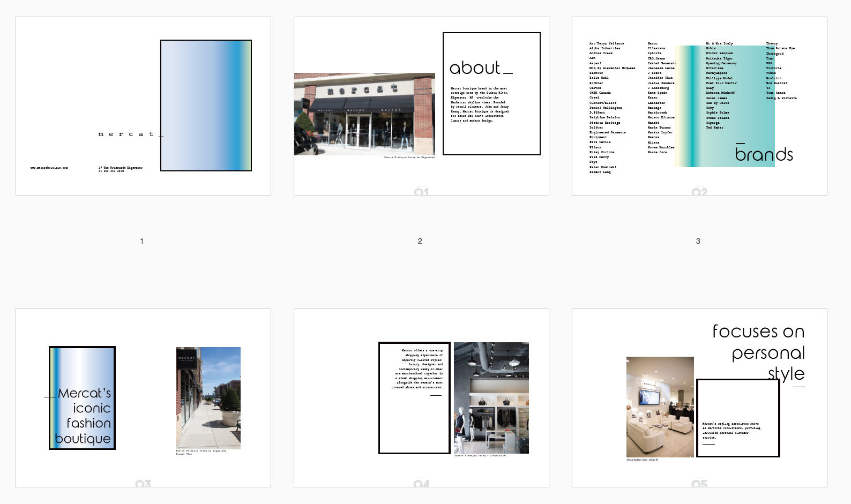The height and width of the screenshot is (504, 851).
Task: Click the 'm e r c a t' title on the cover
Action: click(x=126, y=134)
